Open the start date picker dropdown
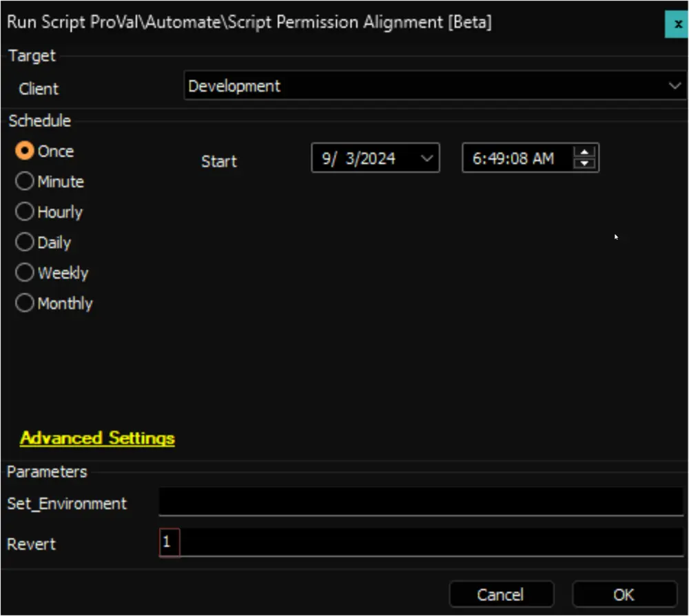Image resolution: width=689 pixels, height=616 pixels. [426, 158]
